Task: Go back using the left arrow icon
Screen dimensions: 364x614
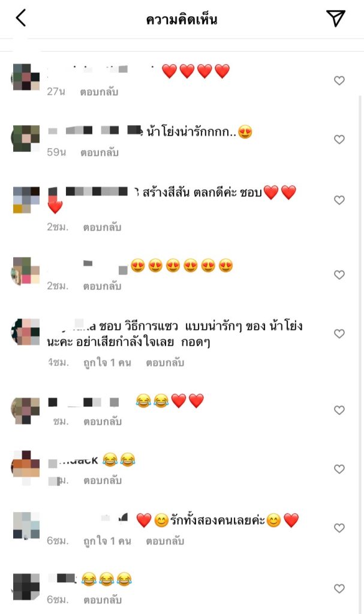Action: click(21, 19)
